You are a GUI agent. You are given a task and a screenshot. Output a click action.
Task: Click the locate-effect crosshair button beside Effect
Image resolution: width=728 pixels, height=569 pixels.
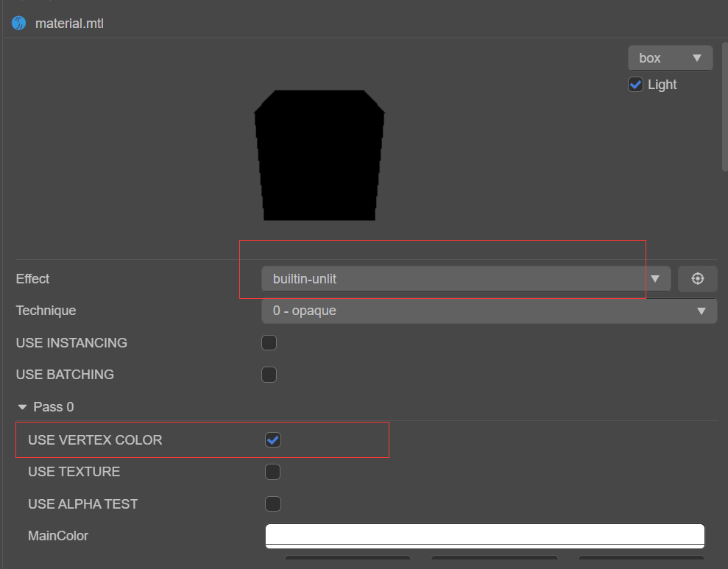click(x=697, y=278)
